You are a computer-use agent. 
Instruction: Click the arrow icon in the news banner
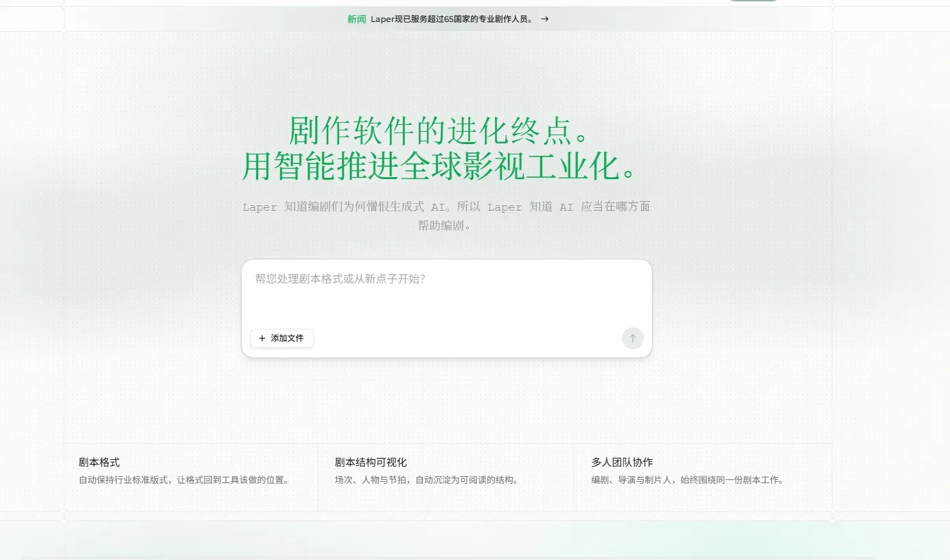(545, 19)
